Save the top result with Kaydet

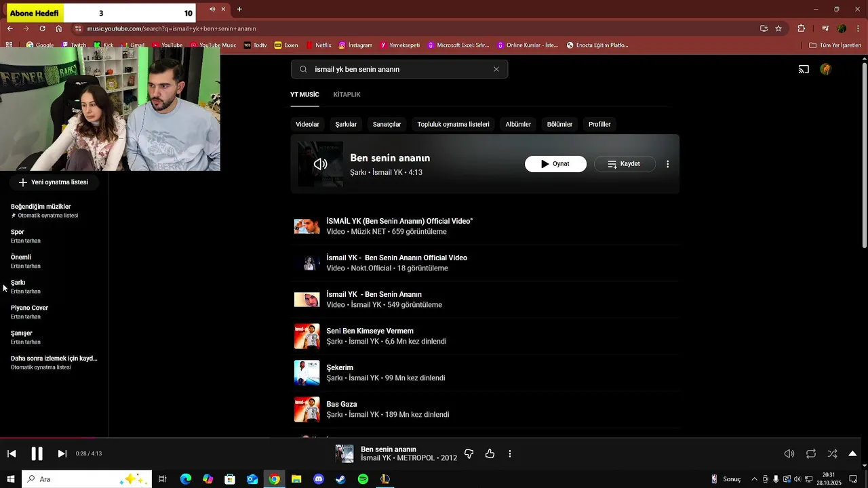[625, 164]
